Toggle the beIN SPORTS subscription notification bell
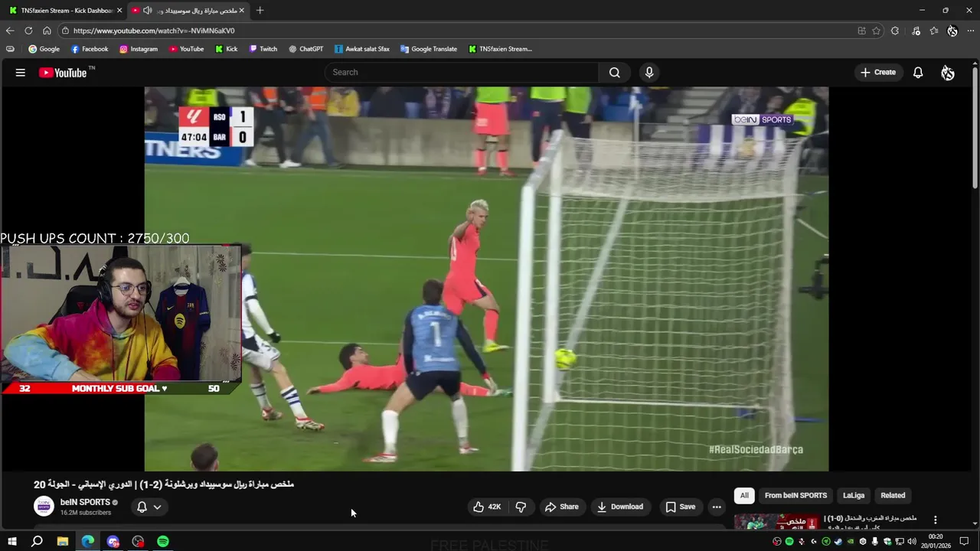Viewport: 980px width, 551px height. (x=149, y=507)
